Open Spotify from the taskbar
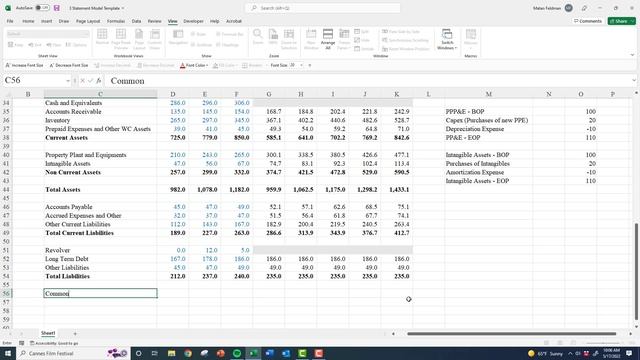Viewport: 640px width, 360px height. [x=237, y=353]
